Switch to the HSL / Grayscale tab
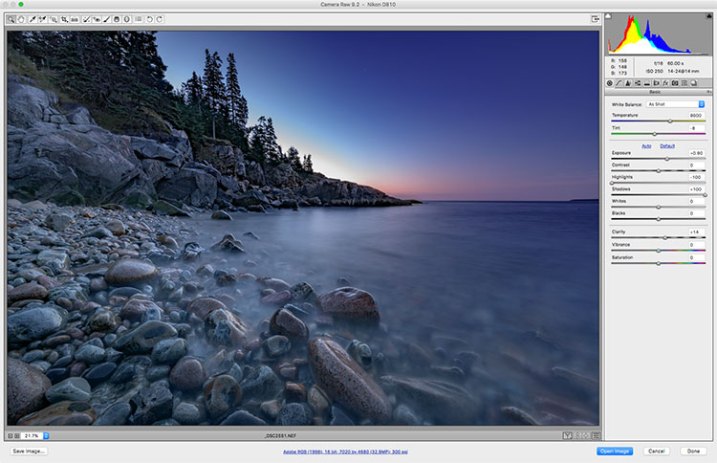The height and width of the screenshot is (463, 717). (637, 83)
